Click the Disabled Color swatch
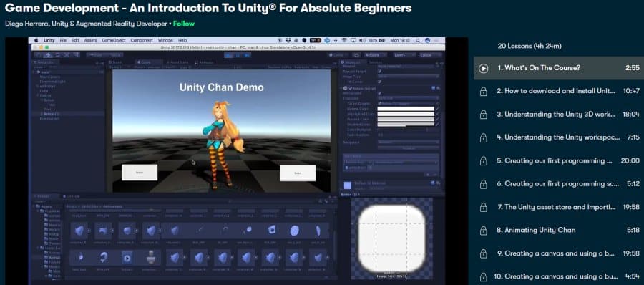This screenshot has height=285, width=644. pyautogui.click(x=406, y=125)
